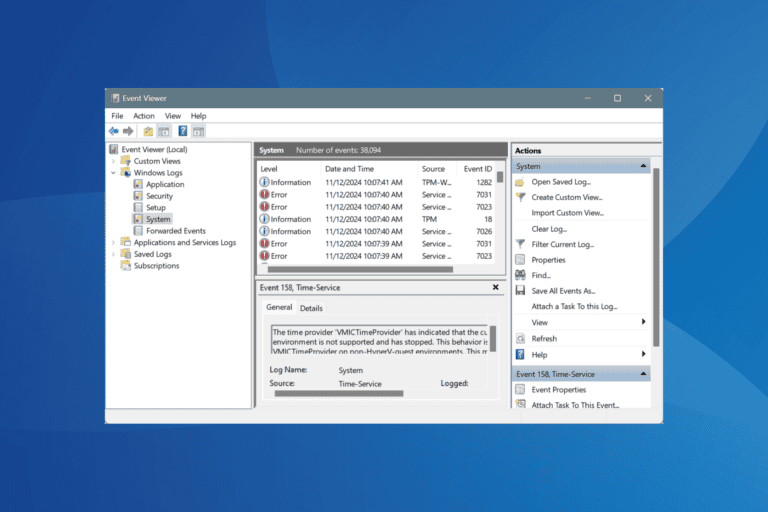The image size is (768, 512).
Task: Click Clear Log action
Action: (549, 229)
